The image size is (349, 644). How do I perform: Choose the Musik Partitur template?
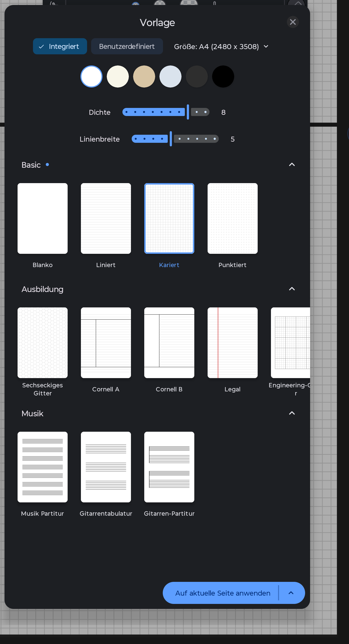click(x=42, y=467)
